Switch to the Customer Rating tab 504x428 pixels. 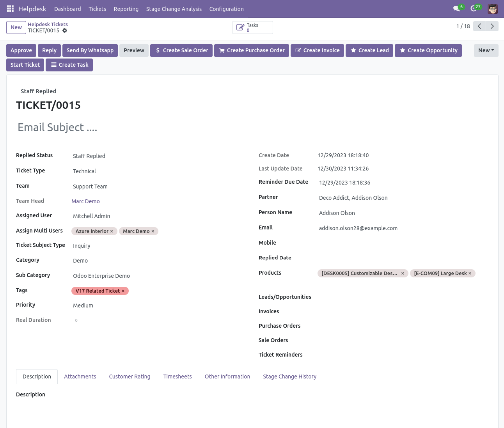(x=130, y=376)
